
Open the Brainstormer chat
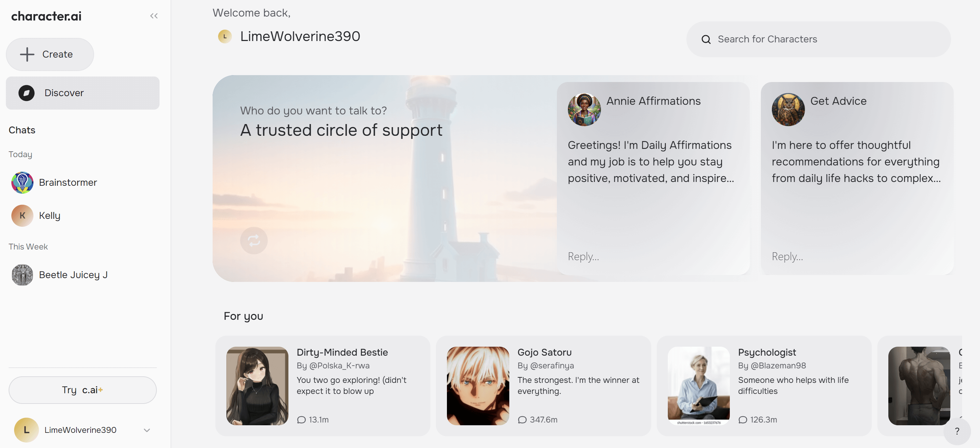[68, 182]
